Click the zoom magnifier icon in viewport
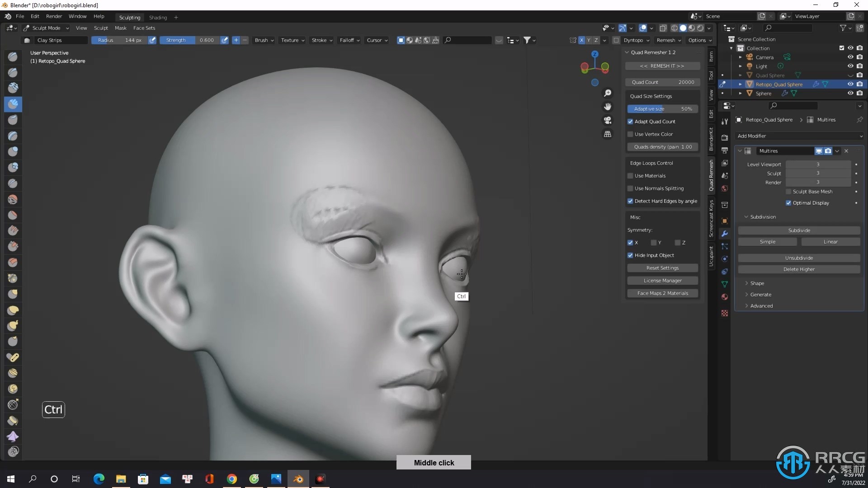The width and height of the screenshot is (868, 488). pos(608,93)
